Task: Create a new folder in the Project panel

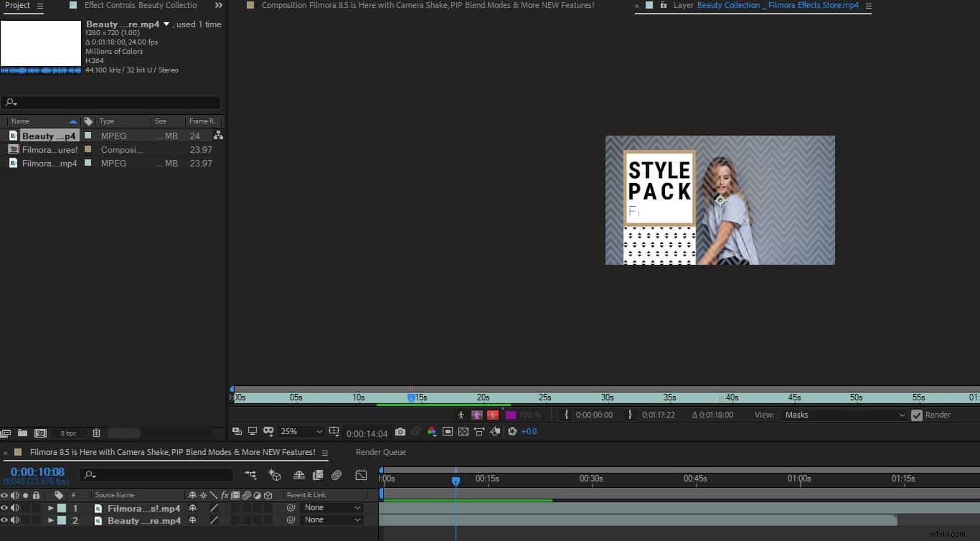Action: click(x=22, y=433)
